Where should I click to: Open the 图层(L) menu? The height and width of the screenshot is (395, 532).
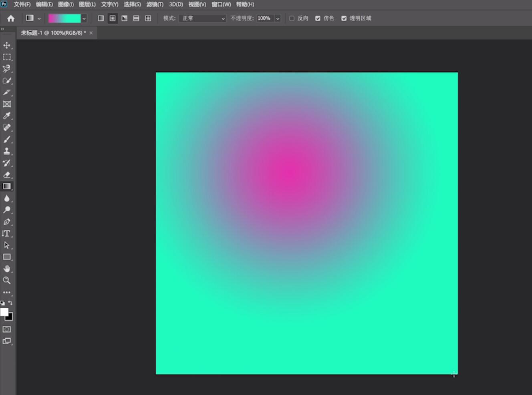(87, 4)
